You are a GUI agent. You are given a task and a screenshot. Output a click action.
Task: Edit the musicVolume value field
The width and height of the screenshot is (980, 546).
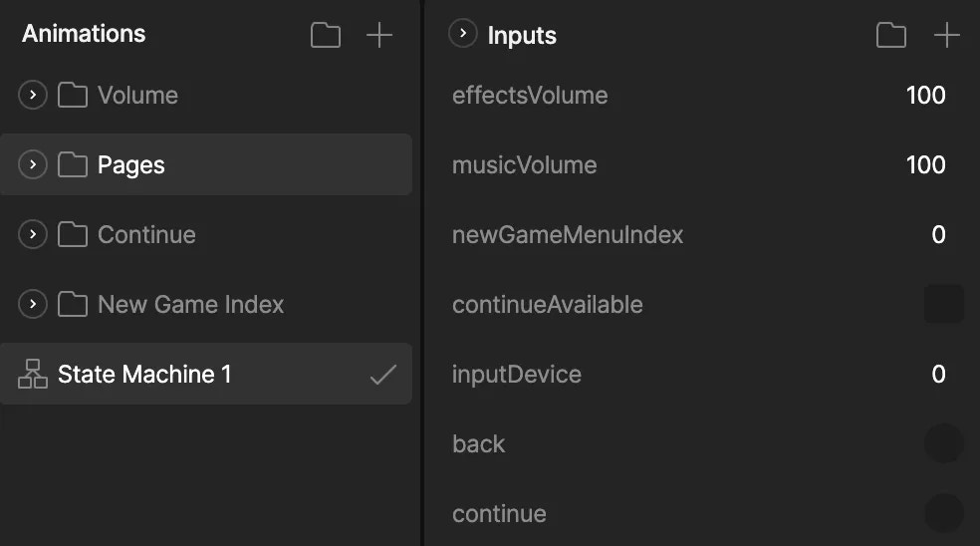point(925,165)
